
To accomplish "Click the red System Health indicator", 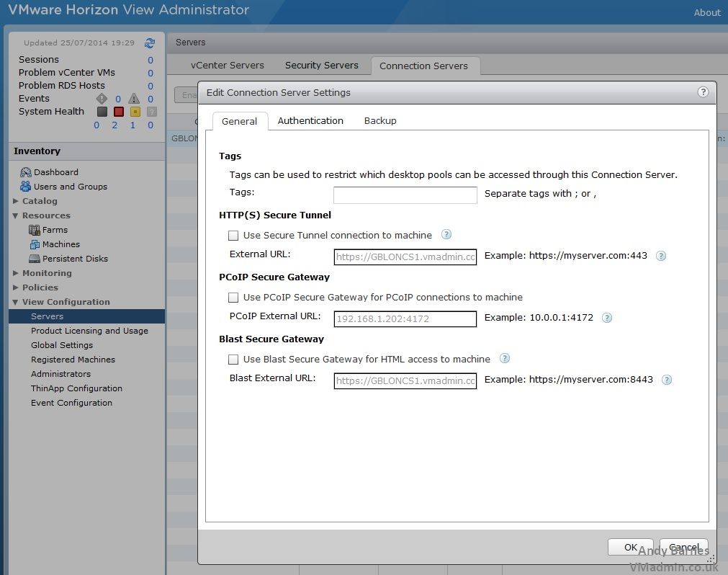I will (x=119, y=112).
